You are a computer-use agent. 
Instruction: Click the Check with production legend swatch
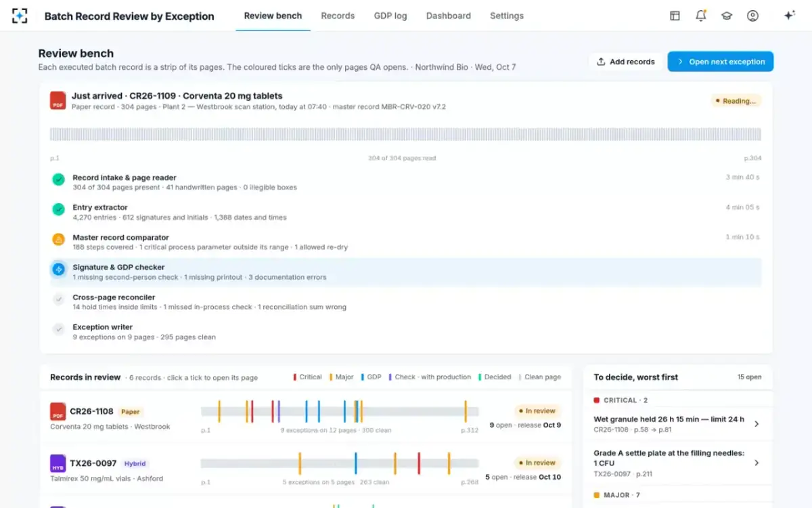click(x=390, y=377)
